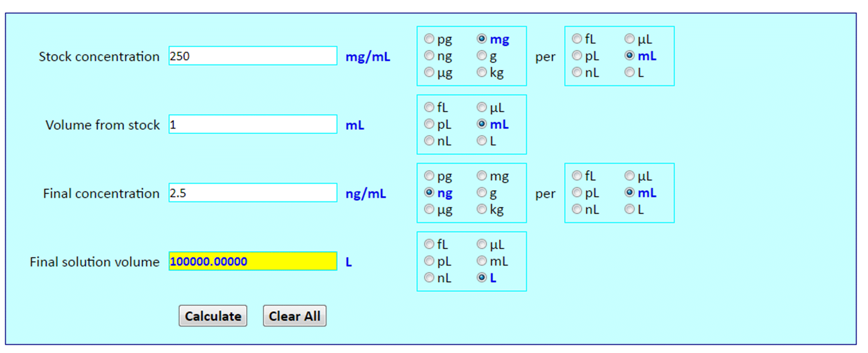This screenshot has height=353, width=868.
Task: Click the Final concentration input box
Action: tap(253, 193)
